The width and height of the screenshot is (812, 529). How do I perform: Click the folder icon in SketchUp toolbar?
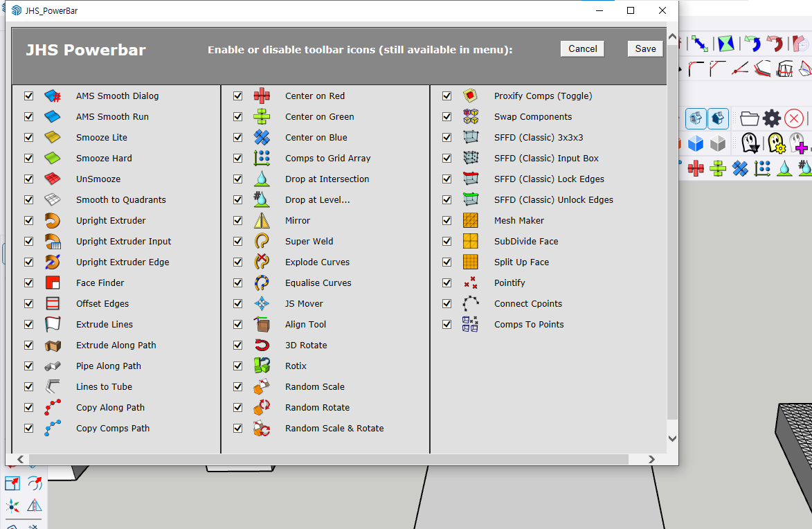point(749,118)
